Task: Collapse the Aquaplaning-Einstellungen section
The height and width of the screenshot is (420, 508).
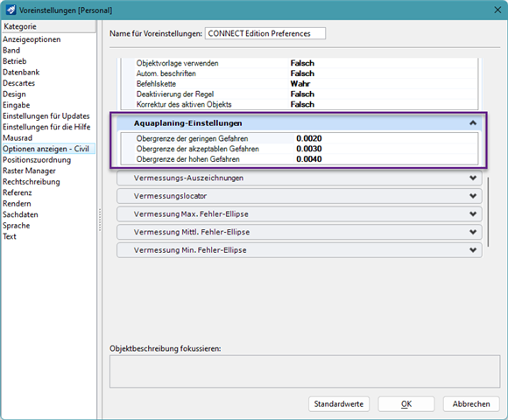Action: click(x=473, y=123)
